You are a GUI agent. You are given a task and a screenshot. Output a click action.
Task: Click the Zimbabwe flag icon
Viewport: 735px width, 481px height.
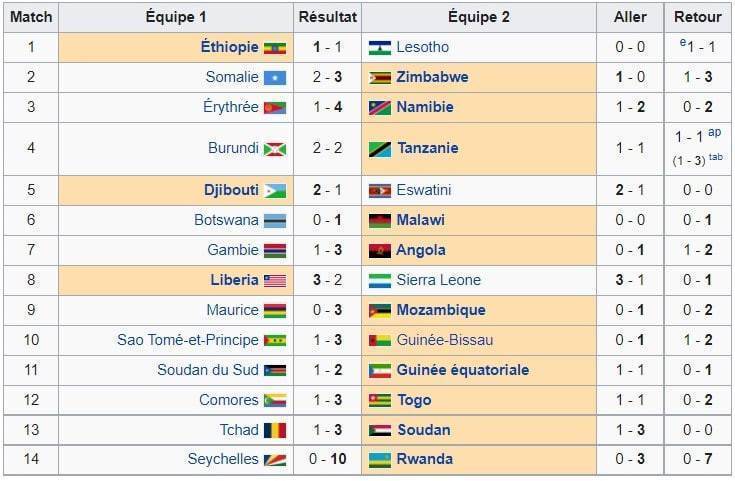(380, 78)
